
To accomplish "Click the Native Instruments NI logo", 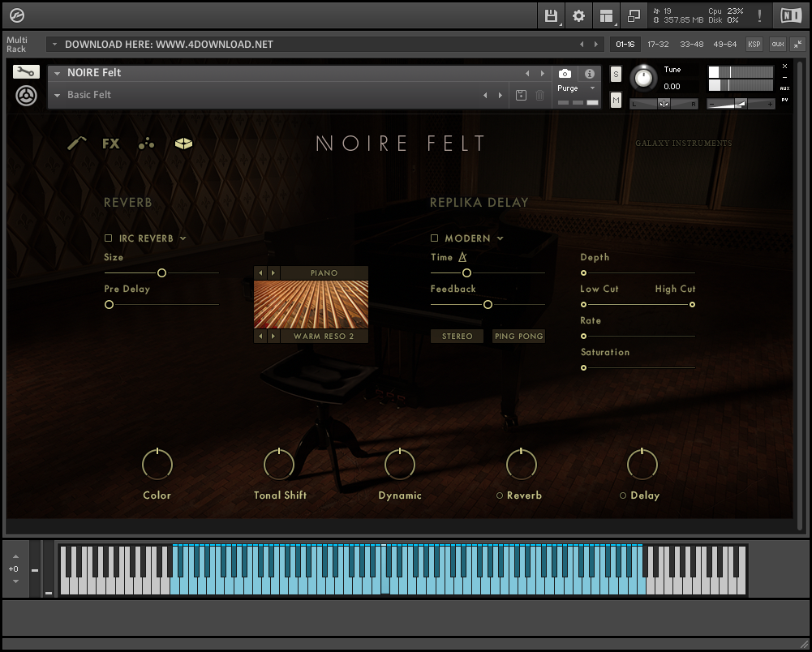I will click(x=791, y=15).
